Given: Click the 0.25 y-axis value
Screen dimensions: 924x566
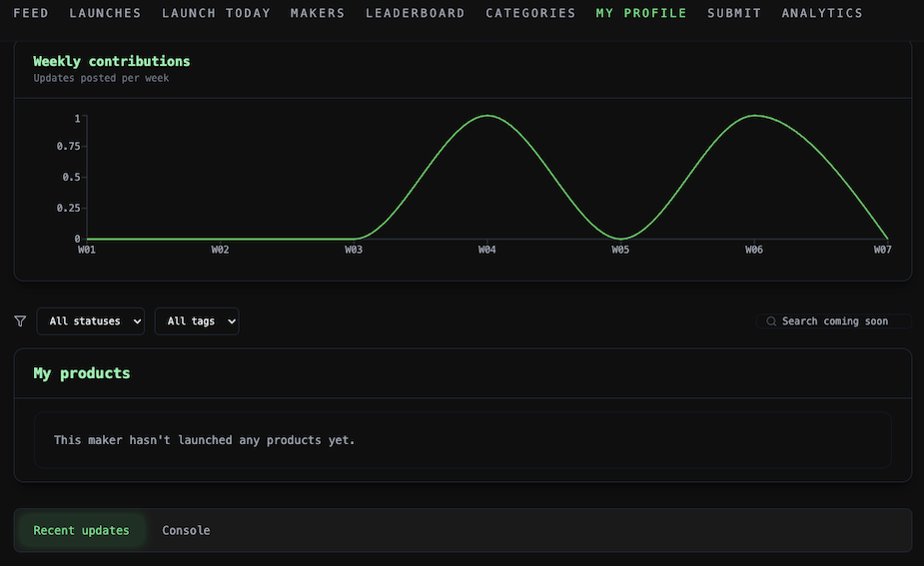Looking at the screenshot, I should pyautogui.click(x=68, y=208).
